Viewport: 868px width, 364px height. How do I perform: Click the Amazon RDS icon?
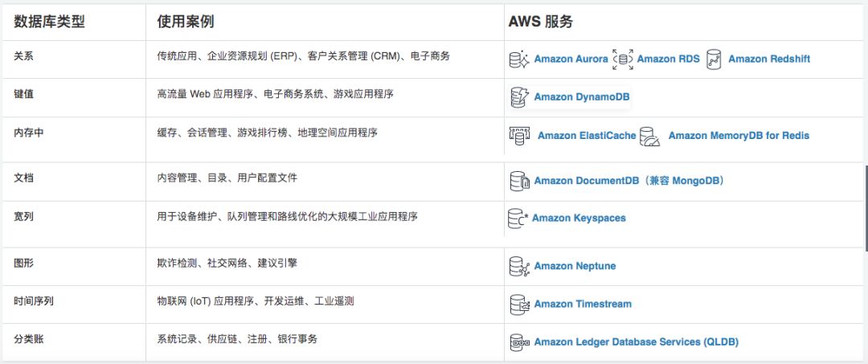coord(623,59)
